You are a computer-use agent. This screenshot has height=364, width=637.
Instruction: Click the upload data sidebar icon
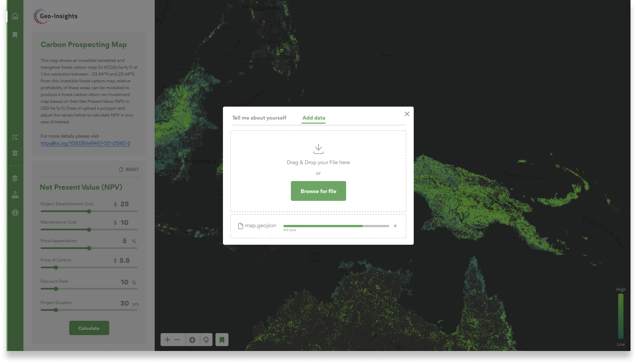[15, 195]
